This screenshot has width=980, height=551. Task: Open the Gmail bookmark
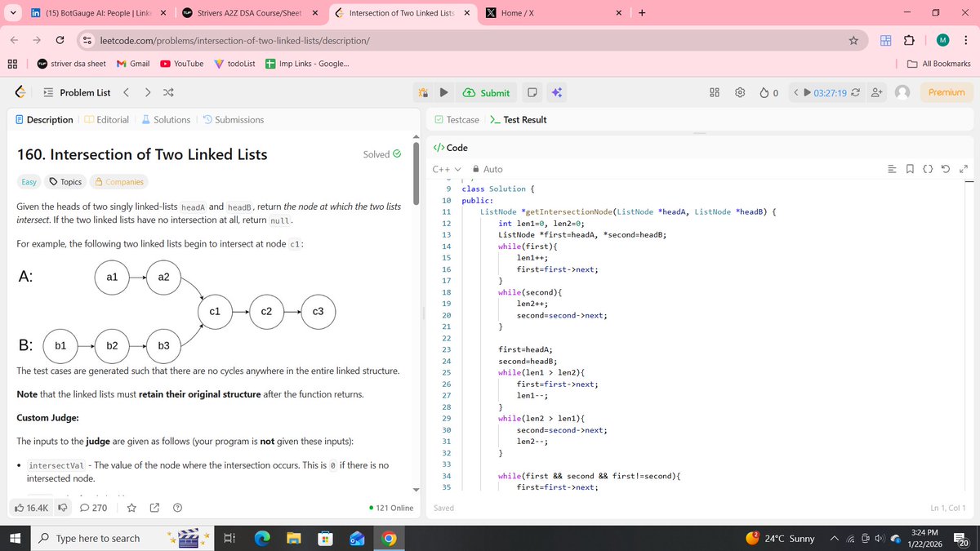133,64
